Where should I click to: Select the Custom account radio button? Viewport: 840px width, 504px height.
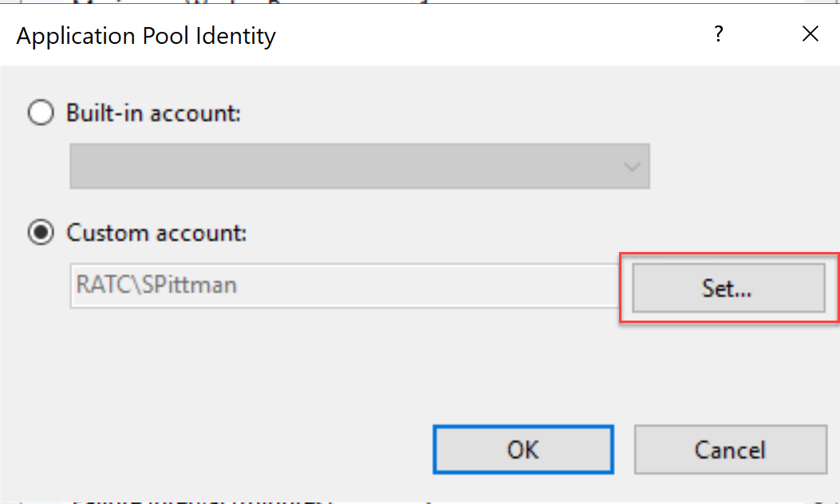40,233
